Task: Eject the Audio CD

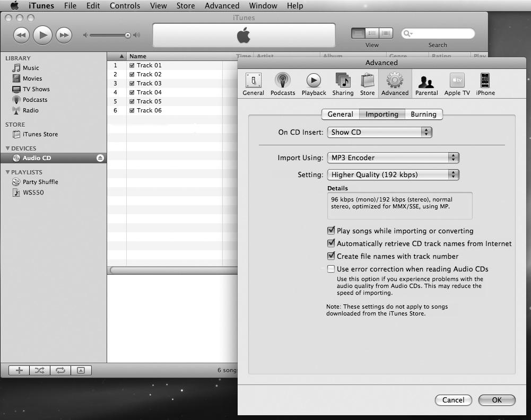Action: 100,158
